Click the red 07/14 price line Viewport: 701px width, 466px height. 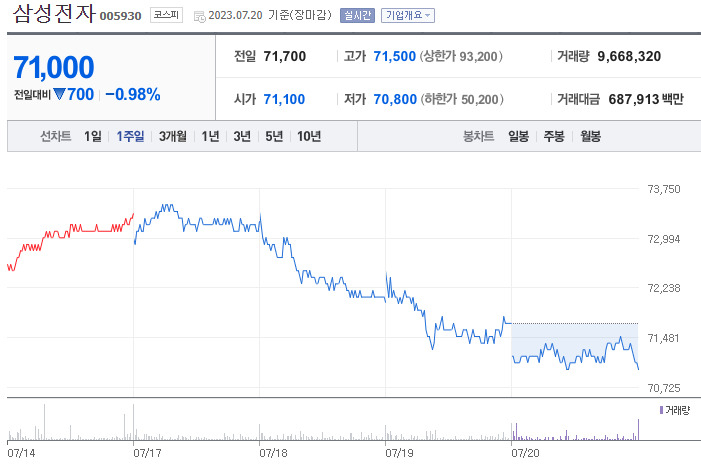click(x=71, y=242)
